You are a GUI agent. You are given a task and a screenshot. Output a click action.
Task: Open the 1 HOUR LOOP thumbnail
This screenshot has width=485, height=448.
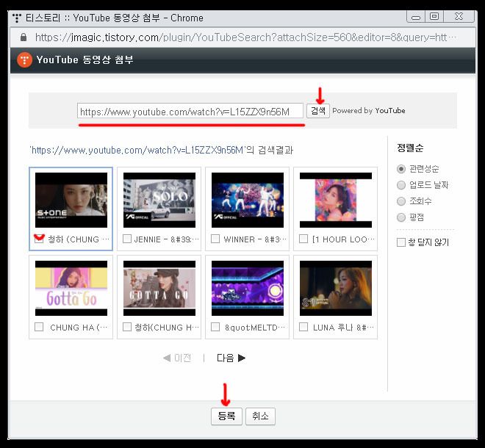tap(336, 200)
